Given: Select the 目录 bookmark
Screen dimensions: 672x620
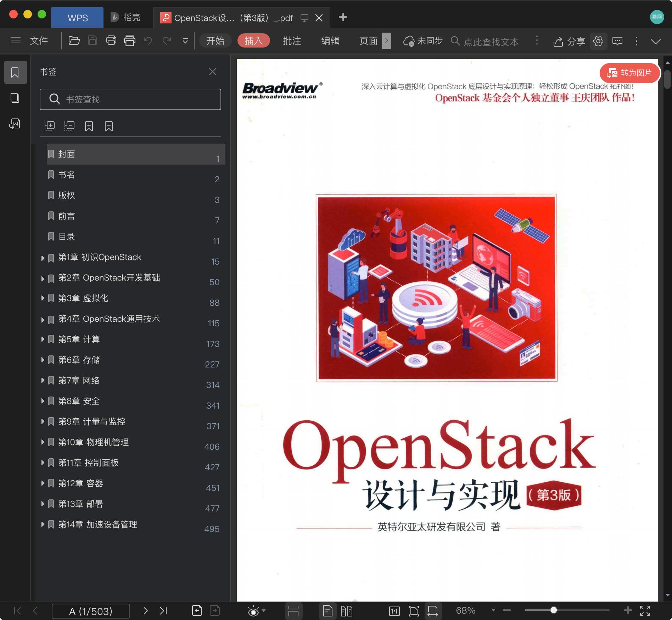Looking at the screenshot, I should 136,237.
